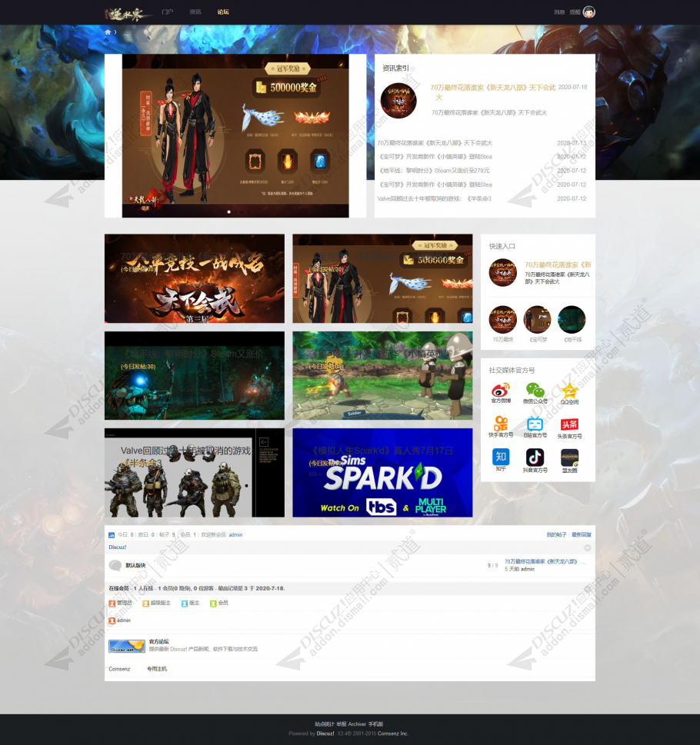Click the user avatar in top bar
This screenshot has width=700, height=745.
point(588,12)
